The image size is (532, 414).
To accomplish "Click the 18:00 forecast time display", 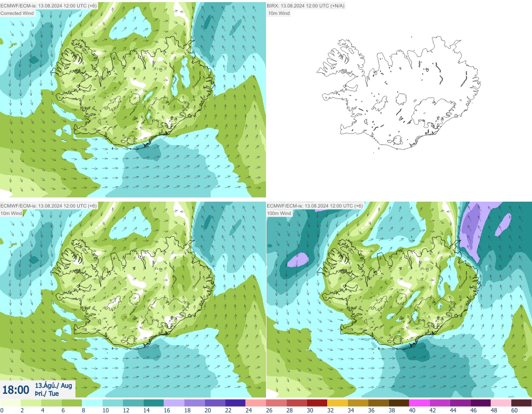I will tap(15, 390).
